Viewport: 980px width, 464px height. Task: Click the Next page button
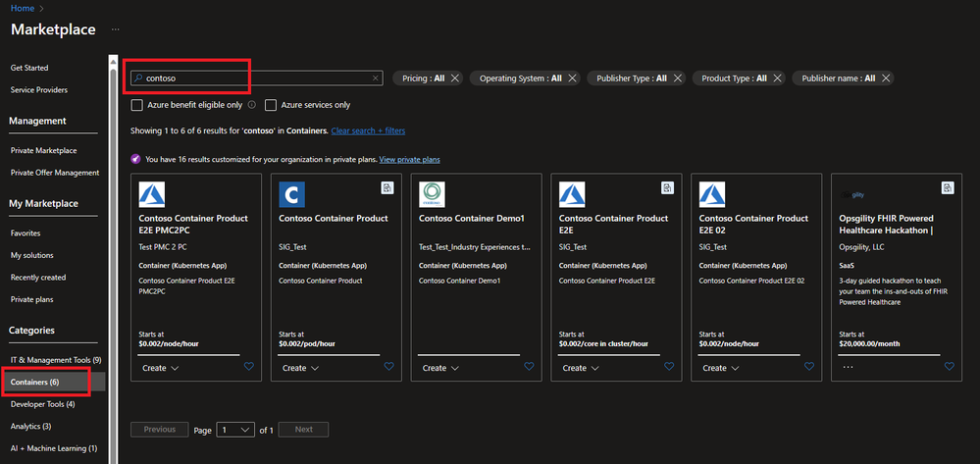point(303,430)
